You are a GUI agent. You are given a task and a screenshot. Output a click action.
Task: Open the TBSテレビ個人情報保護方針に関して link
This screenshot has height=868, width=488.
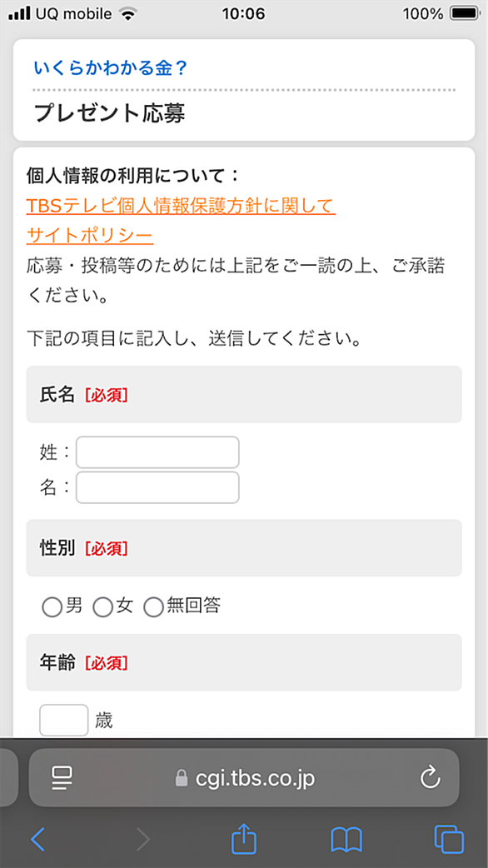click(181, 206)
